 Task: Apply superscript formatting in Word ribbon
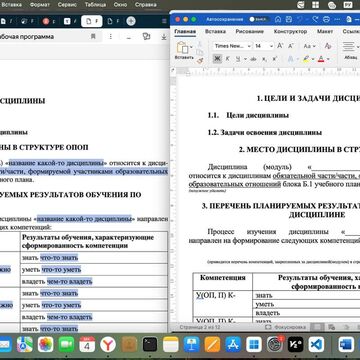[275, 59]
